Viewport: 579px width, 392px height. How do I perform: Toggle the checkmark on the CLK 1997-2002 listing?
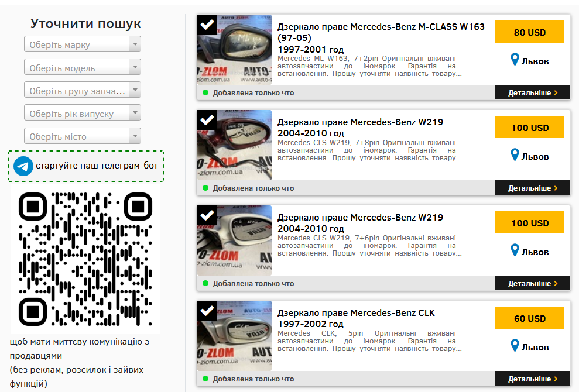207,311
